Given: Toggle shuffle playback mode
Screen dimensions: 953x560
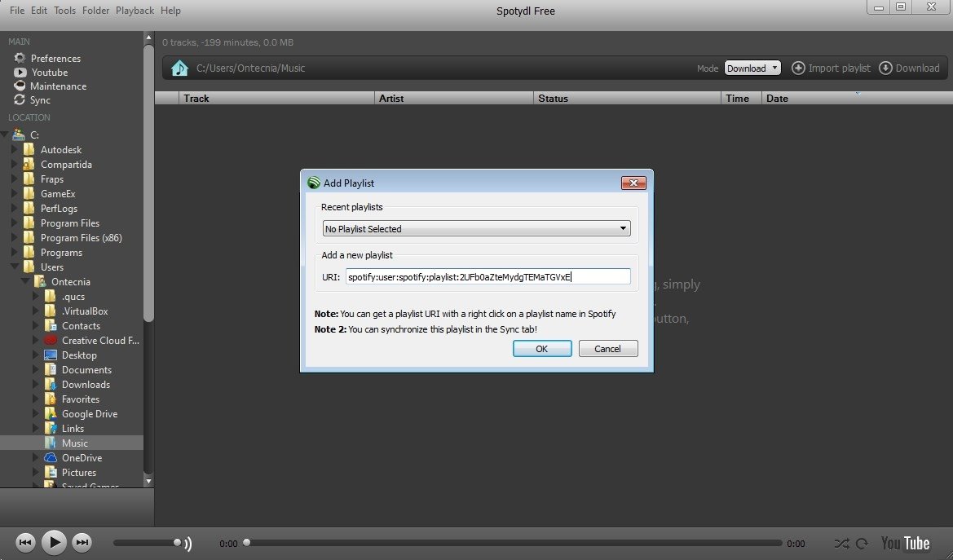Looking at the screenshot, I should point(842,543).
